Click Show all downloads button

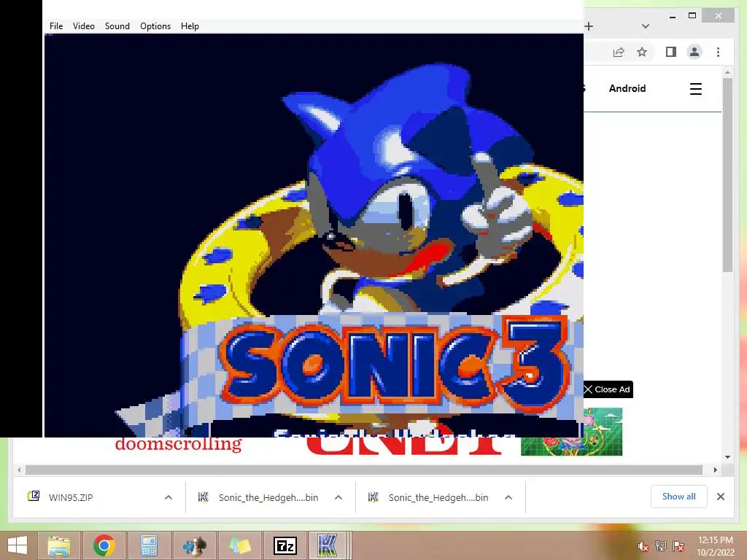tap(679, 497)
